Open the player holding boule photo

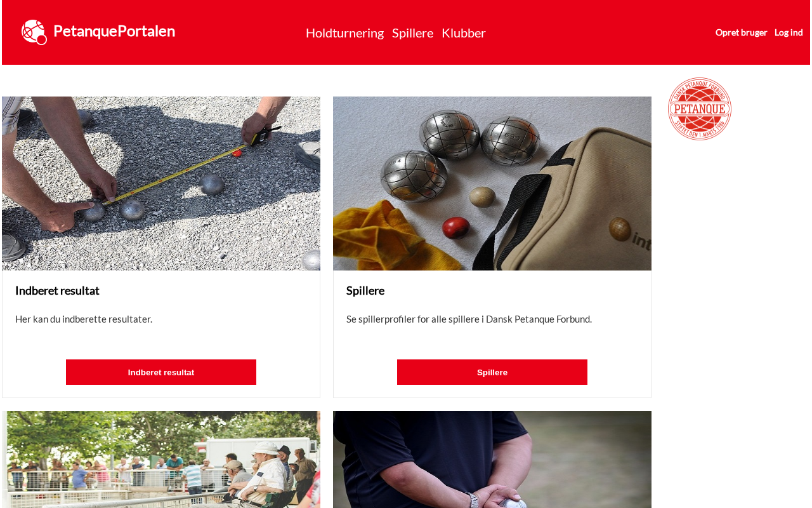(x=492, y=459)
